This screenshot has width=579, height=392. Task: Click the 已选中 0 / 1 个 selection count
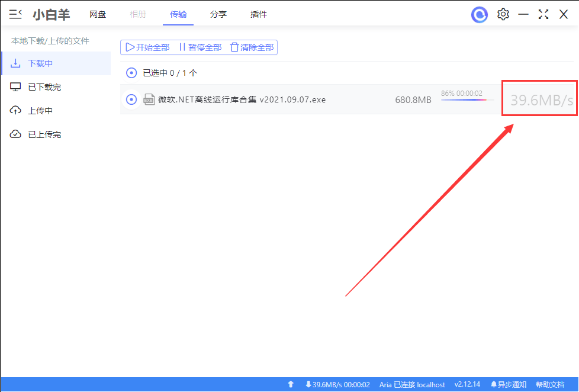[x=171, y=73]
